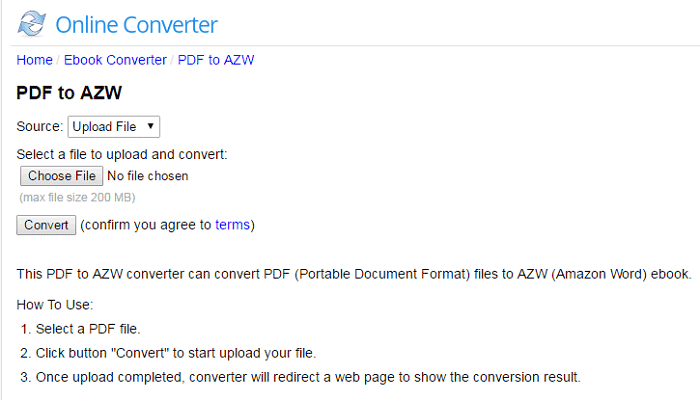
Task: Open the terms link
Action: pyautogui.click(x=232, y=225)
